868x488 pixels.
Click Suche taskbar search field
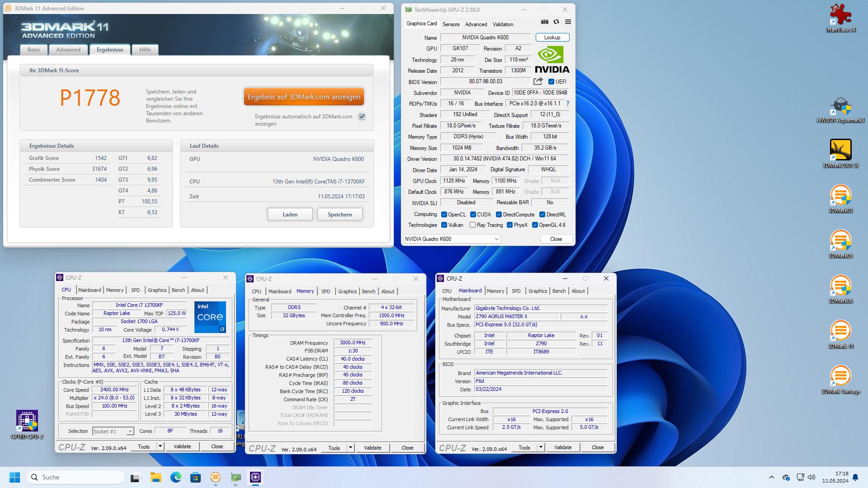76,477
